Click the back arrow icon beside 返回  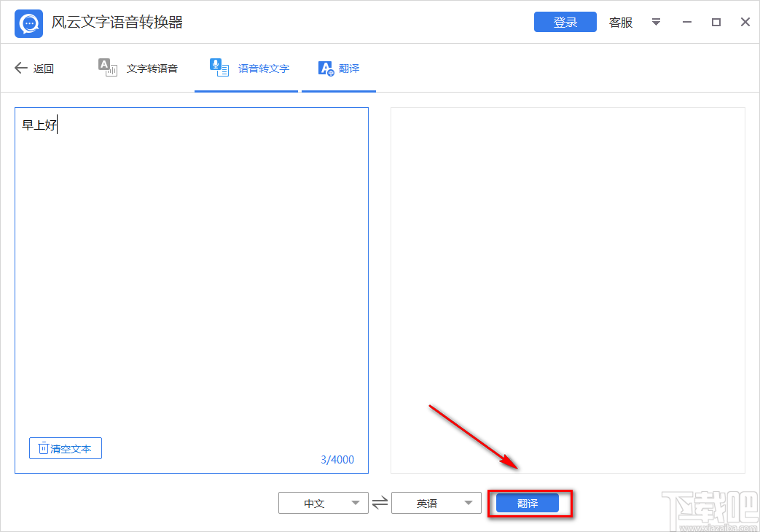coord(21,68)
